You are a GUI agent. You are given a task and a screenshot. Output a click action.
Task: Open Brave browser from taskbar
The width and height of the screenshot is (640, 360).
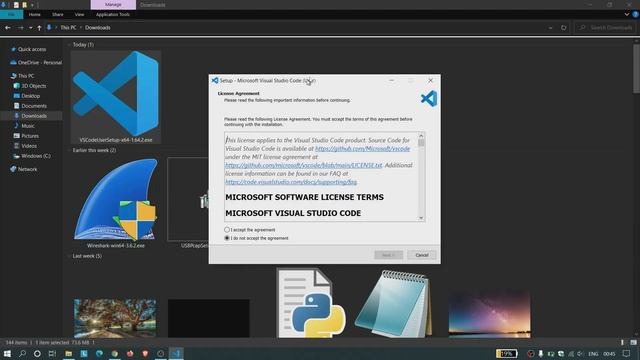click(145, 353)
